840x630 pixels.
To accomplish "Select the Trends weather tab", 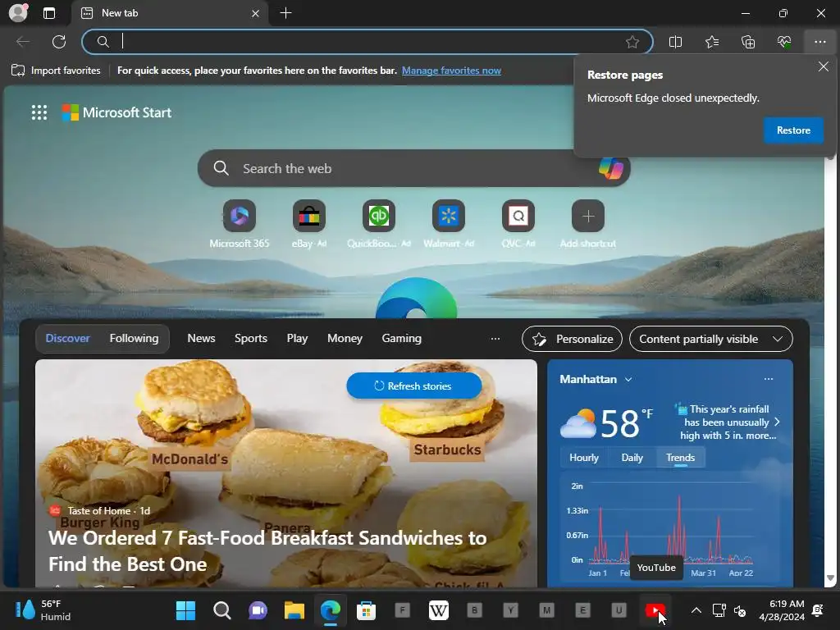I will 680,458.
